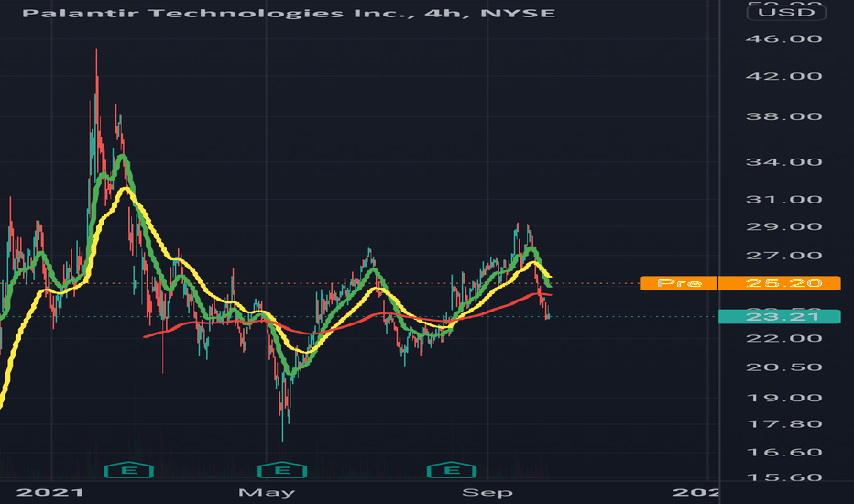Select the 31.00 price axis label
Viewport: 854px width, 504px height.
[x=783, y=200]
